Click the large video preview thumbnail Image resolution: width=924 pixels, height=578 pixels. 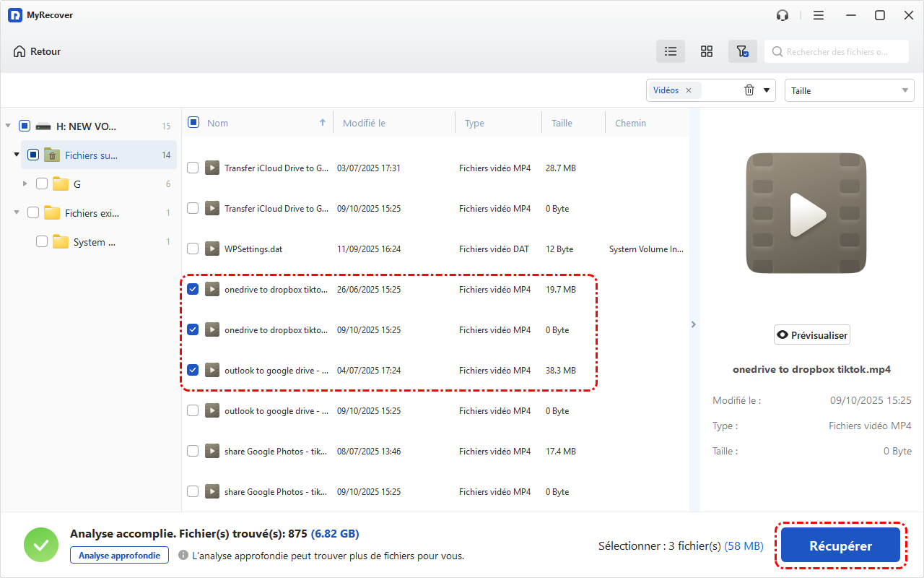point(806,214)
